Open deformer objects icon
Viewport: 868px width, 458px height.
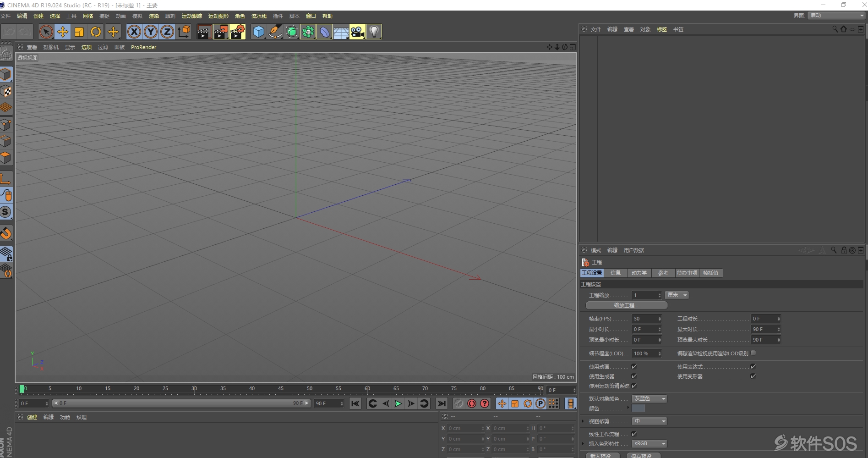(325, 32)
